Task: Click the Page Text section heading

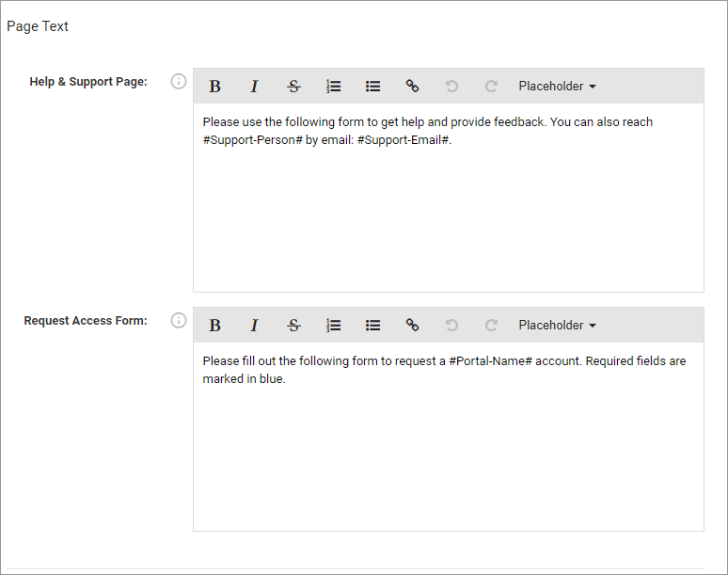Action: tap(38, 26)
